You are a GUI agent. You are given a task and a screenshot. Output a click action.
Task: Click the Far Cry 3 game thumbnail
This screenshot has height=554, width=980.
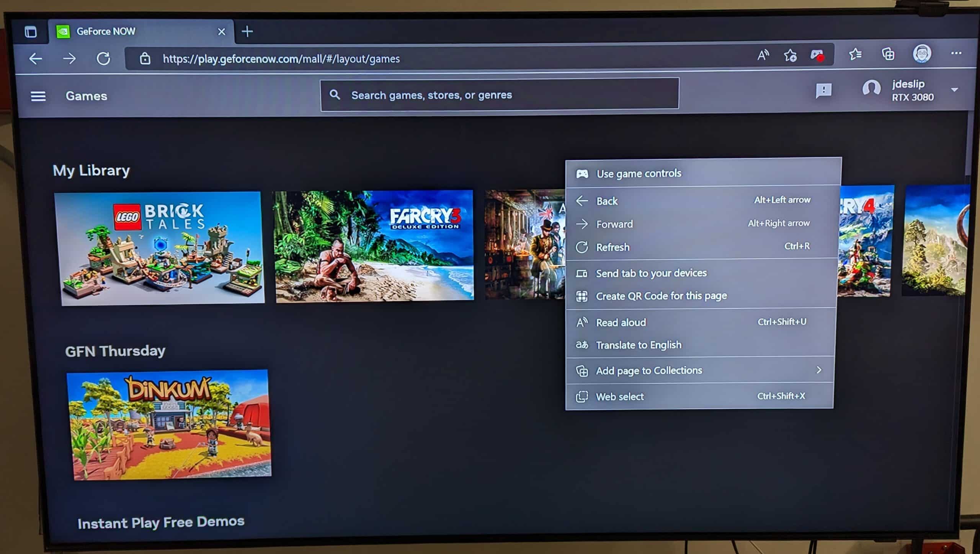374,245
